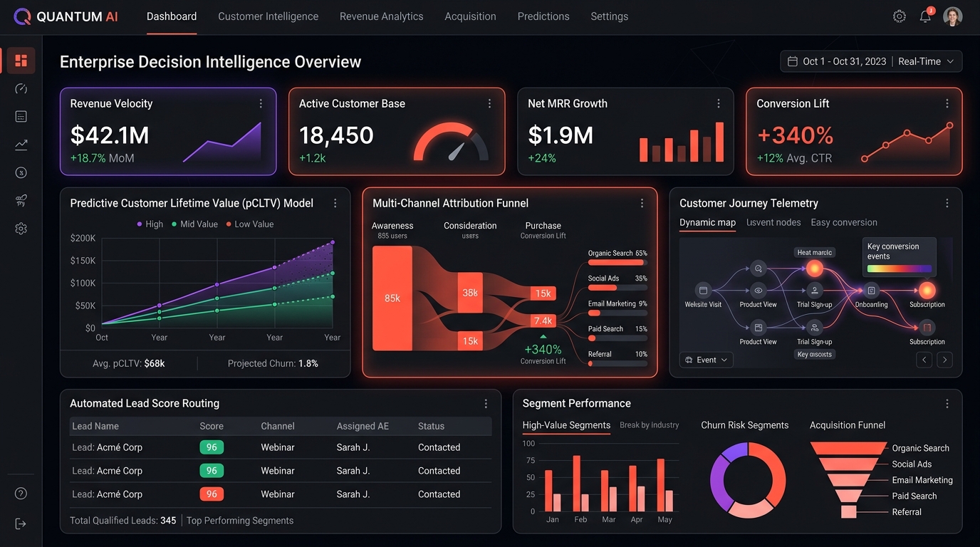
Task: Click next arrow in journey map
Action: [x=945, y=360]
